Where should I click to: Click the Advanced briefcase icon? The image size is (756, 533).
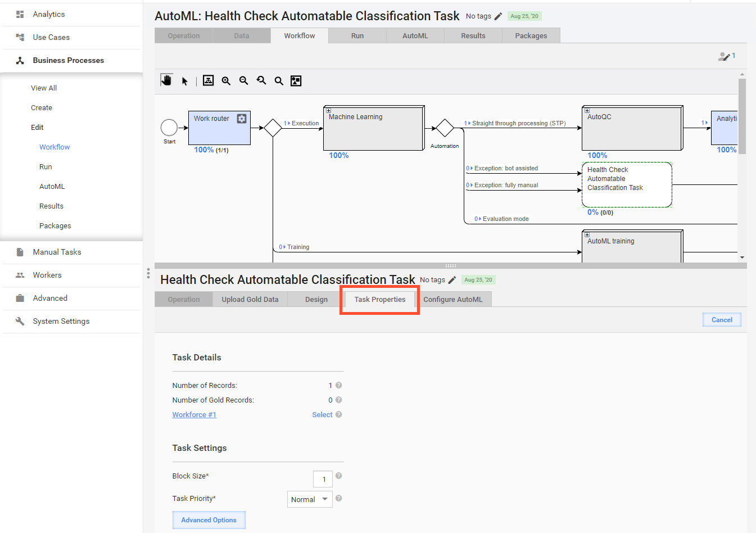20,298
